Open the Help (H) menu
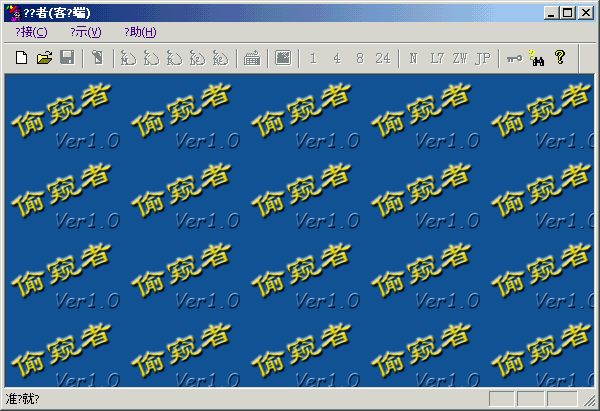The width and height of the screenshot is (600, 411). pyautogui.click(x=139, y=32)
